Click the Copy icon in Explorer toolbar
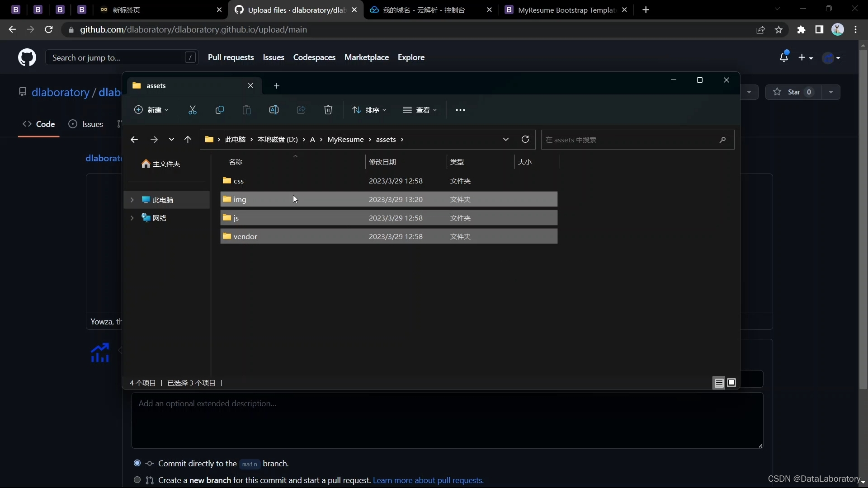The image size is (868, 488). 220,110
